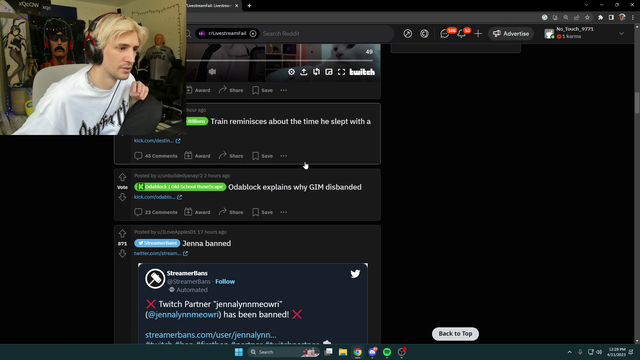The width and height of the screenshot is (640, 360).
Task: Focus the Search Reddit input field
Action: 327,33
